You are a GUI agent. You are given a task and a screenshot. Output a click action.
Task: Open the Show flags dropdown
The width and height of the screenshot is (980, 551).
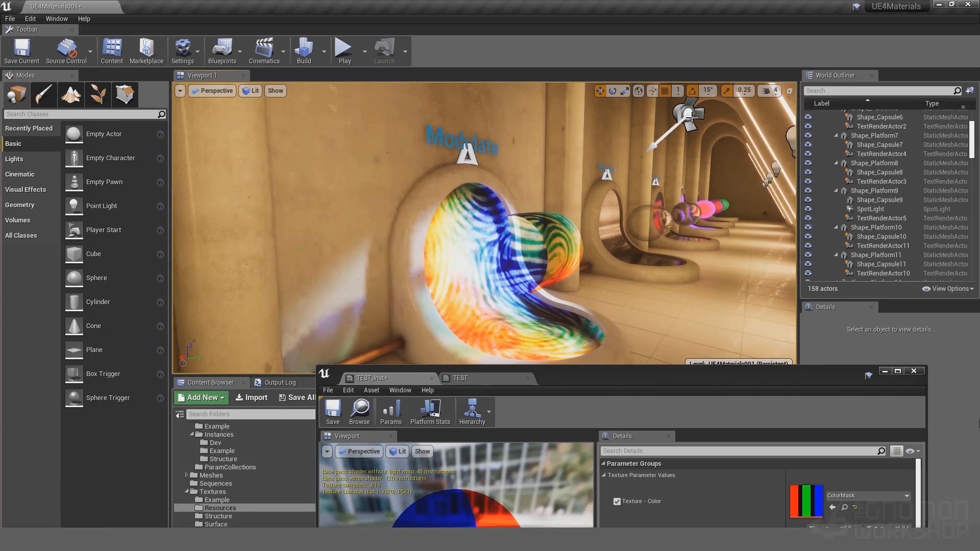pyautogui.click(x=275, y=90)
